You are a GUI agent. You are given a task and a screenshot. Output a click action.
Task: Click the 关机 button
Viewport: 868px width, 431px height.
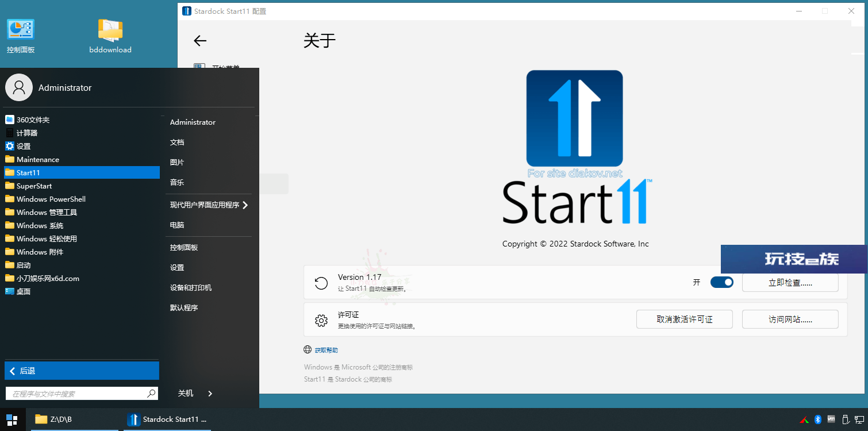click(x=186, y=394)
